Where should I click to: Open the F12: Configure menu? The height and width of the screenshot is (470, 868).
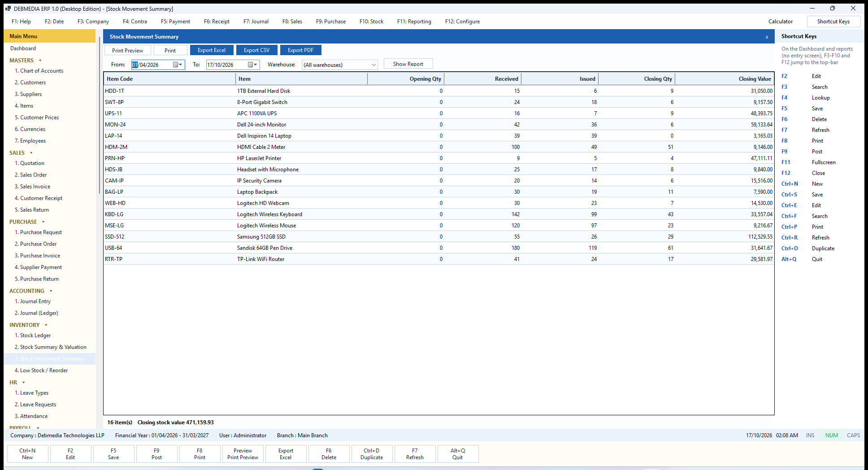point(462,22)
